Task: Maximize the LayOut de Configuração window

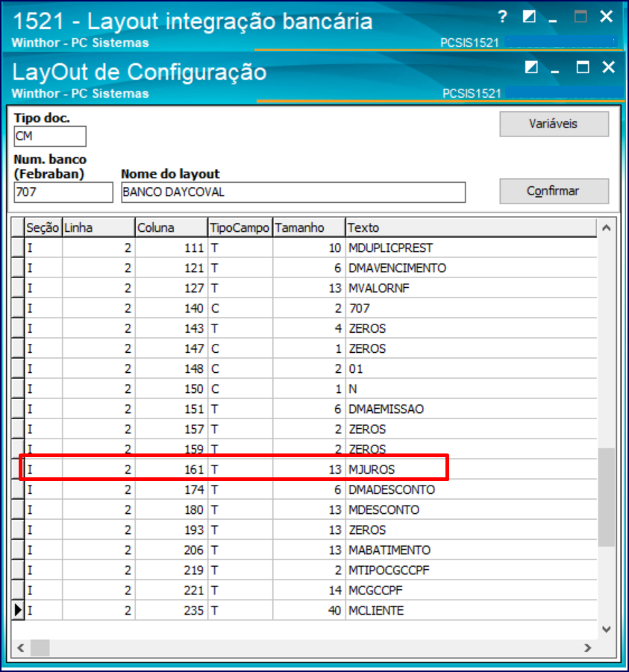Action: [582, 67]
